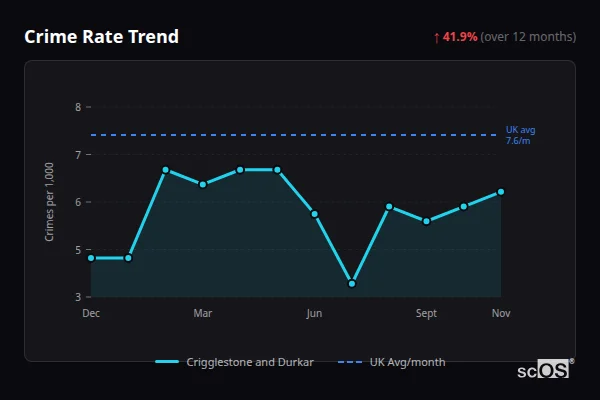
Task: Toggle the UK Avg/month legend entry
Action: 391,362
